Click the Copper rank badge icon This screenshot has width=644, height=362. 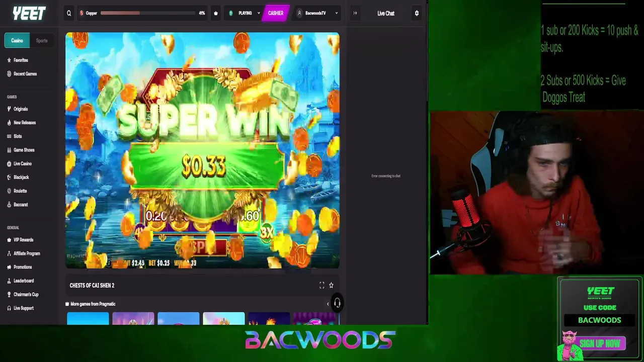pyautogui.click(x=82, y=13)
